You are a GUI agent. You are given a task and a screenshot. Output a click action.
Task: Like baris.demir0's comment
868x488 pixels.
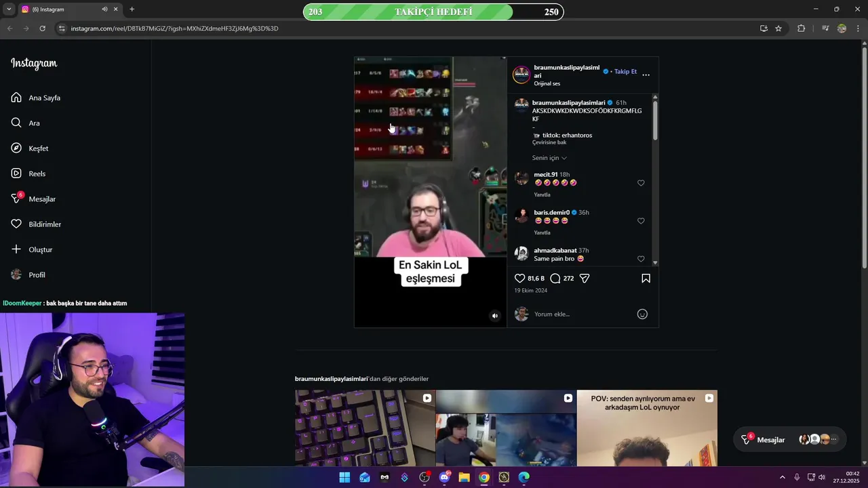(641, 221)
